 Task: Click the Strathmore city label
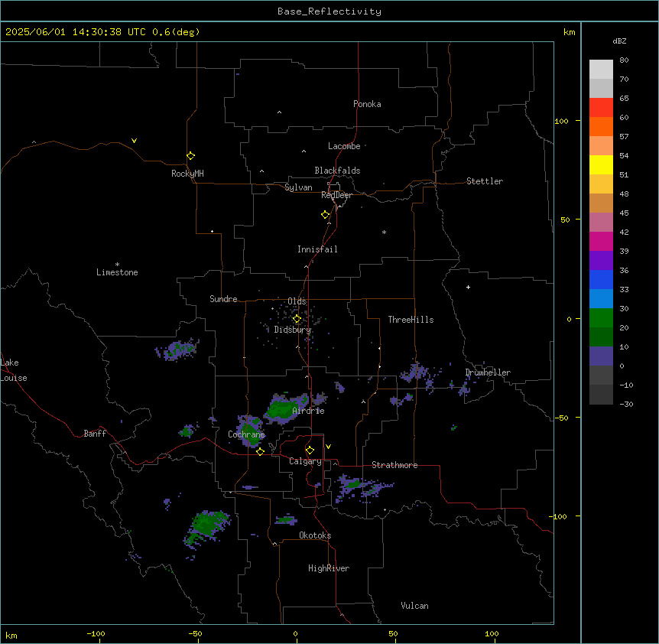[394, 465]
